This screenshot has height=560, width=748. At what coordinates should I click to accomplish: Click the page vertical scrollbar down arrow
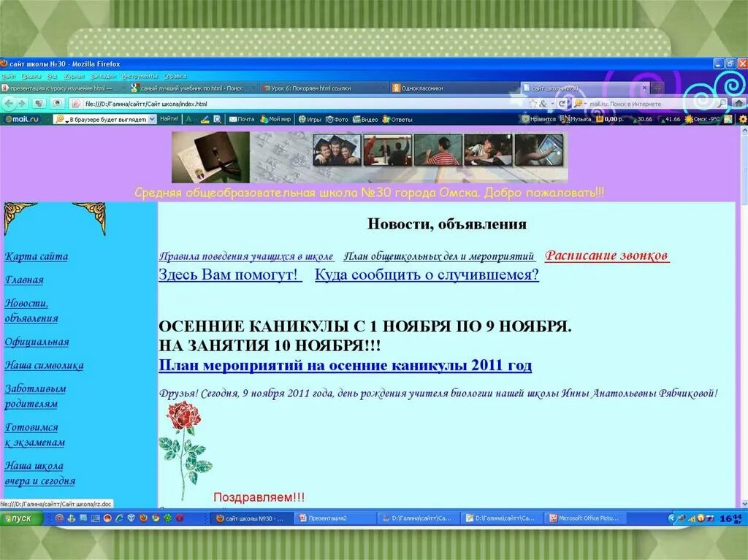pos(744,503)
